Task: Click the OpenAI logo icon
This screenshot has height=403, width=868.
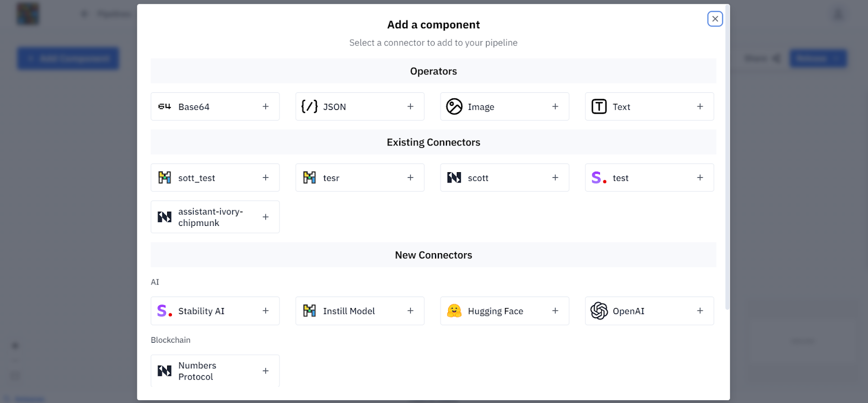Action: click(x=599, y=311)
